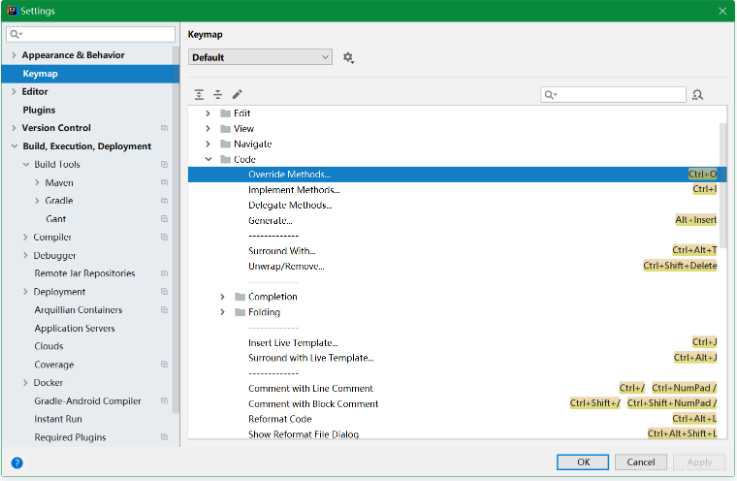Click the settings search field

[95, 34]
